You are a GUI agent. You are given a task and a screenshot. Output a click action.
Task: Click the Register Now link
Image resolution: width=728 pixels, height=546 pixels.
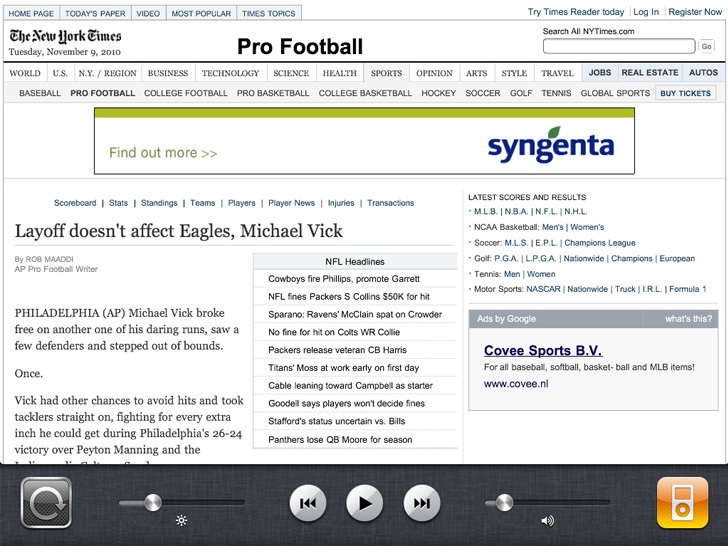[x=695, y=12]
